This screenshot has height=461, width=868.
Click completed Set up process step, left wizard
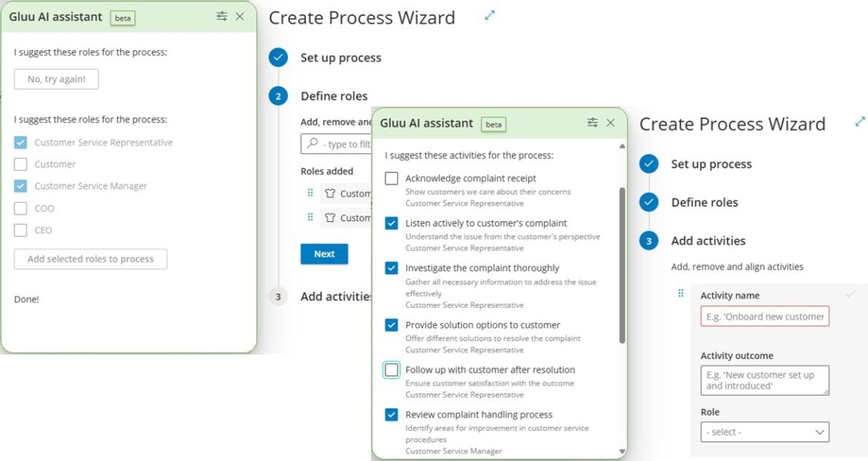point(279,57)
